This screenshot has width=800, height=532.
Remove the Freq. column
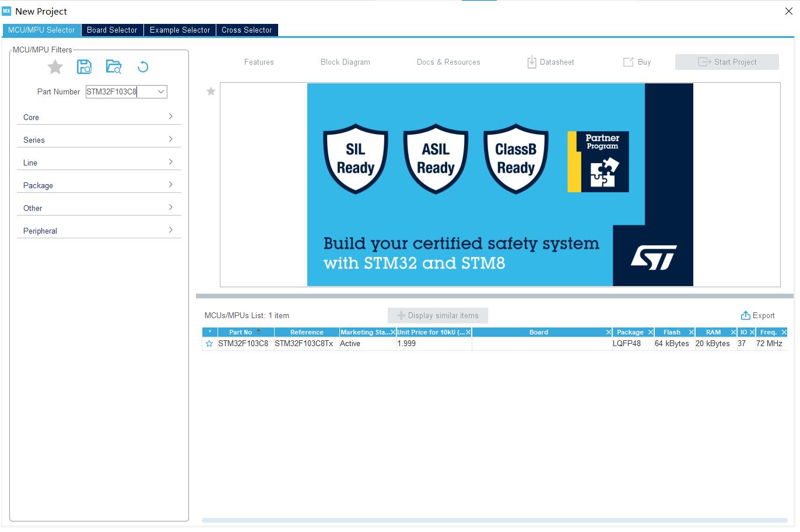pyautogui.click(x=784, y=332)
